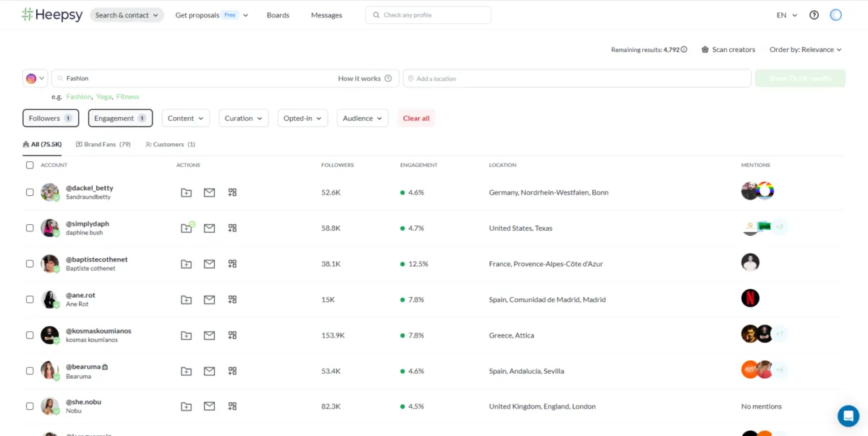Click the Netflix mention for @ane.rot

[x=750, y=298]
